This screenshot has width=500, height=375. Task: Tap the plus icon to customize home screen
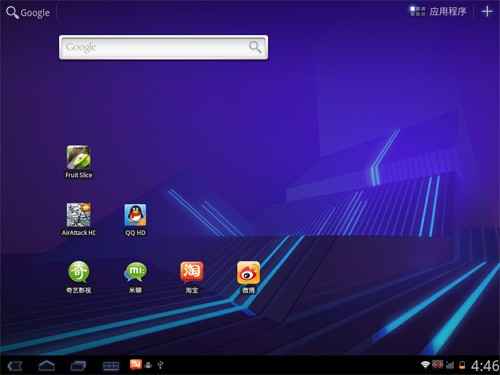tap(487, 11)
